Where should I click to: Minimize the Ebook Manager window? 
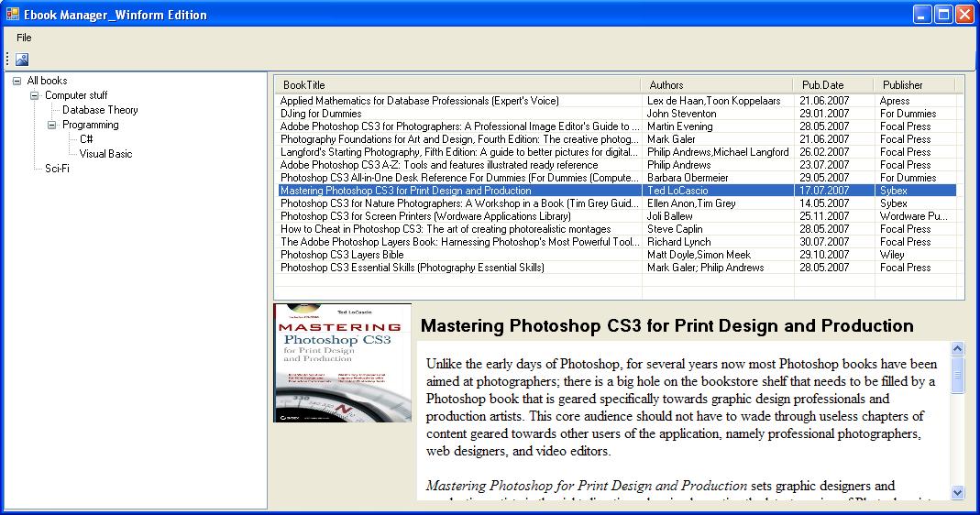[922, 15]
